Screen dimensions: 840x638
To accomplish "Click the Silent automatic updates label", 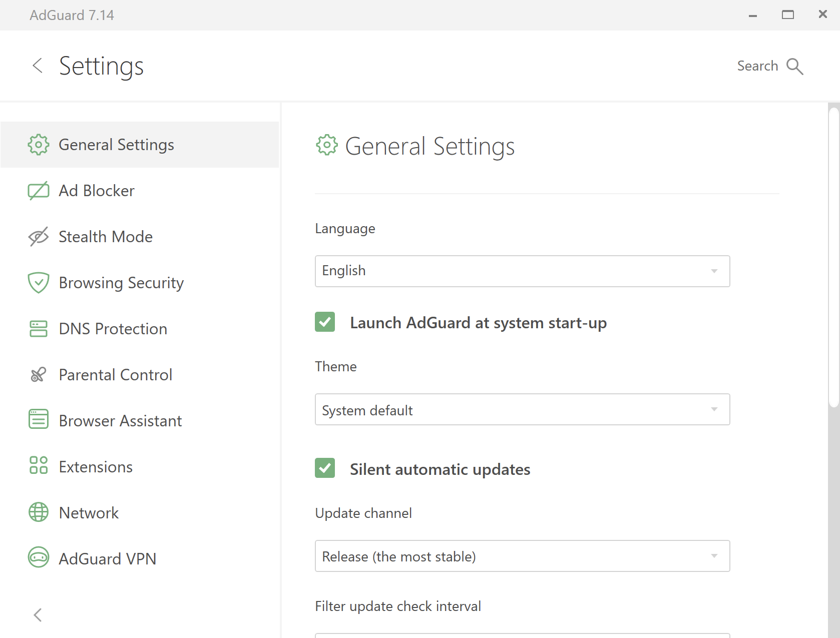I will coord(440,469).
